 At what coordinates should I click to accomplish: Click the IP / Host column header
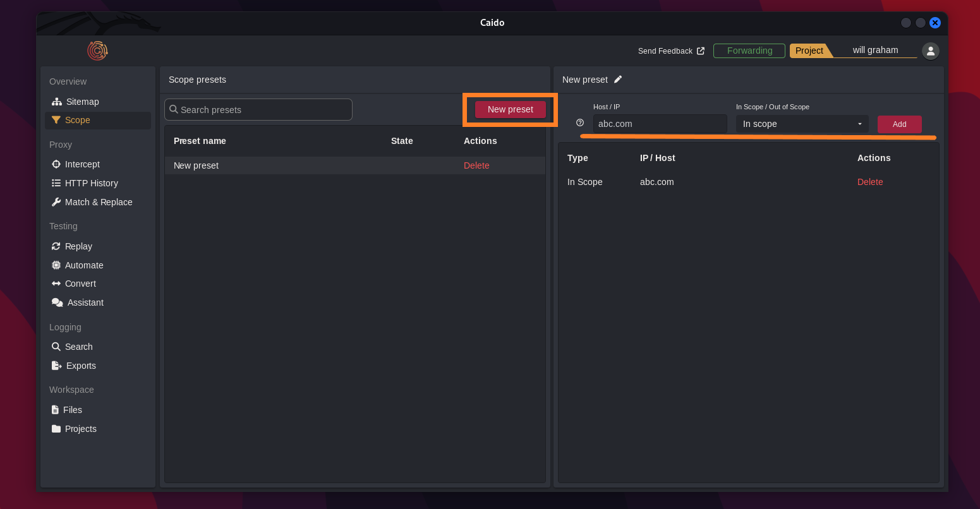pyautogui.click(x=658, y=158)
